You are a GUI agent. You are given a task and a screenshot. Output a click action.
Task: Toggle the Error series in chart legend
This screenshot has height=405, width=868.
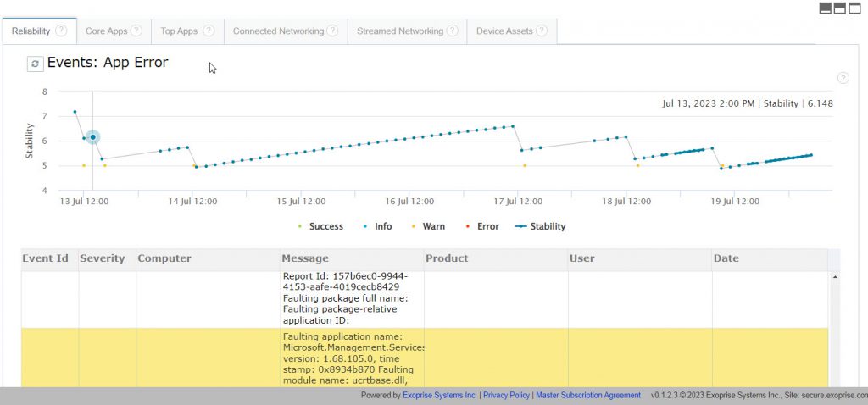482,226
